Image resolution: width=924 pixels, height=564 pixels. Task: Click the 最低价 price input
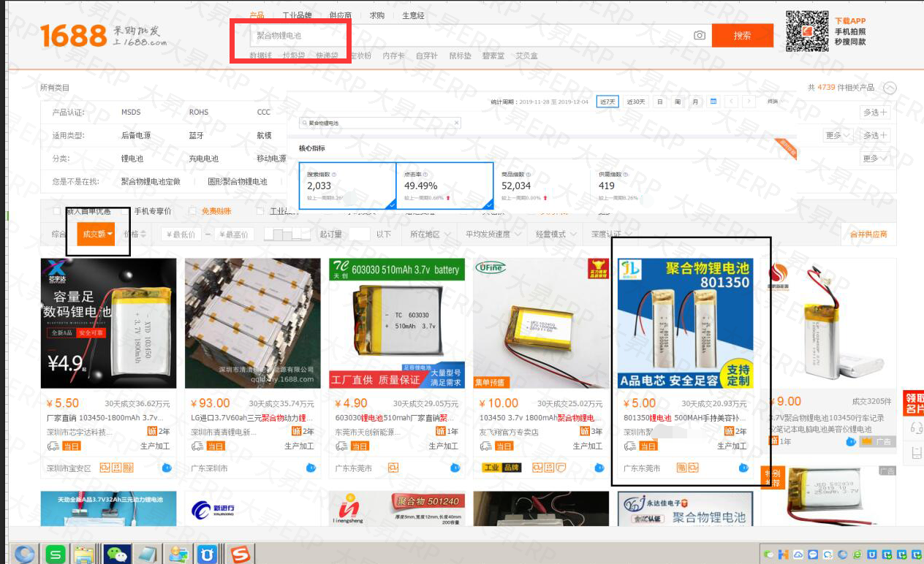pyautogui.click(x=181, y=235)
